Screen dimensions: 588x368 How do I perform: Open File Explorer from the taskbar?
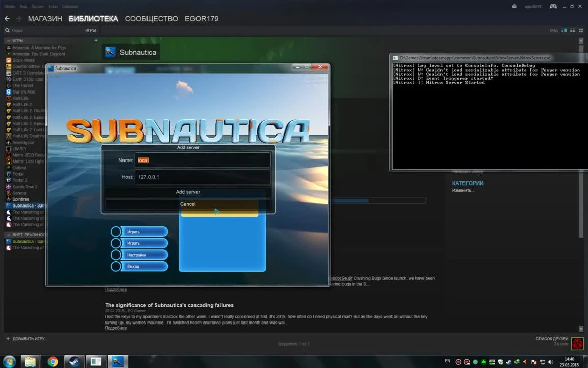coord(30,362)
